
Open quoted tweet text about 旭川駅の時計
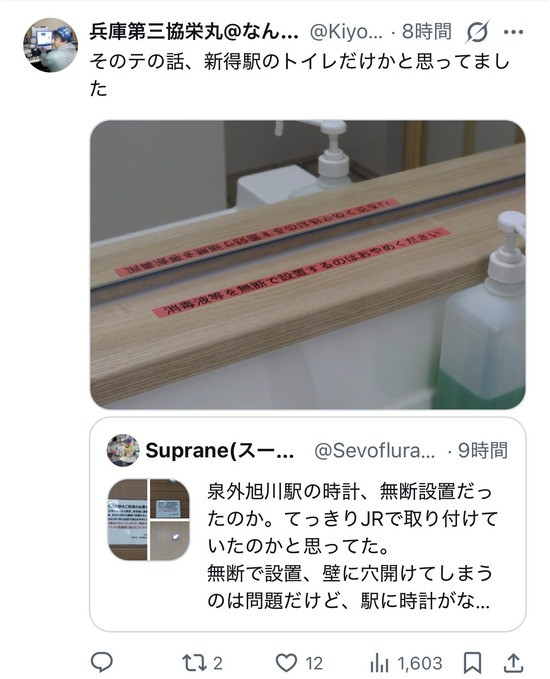pyautogui.click(x=350, y=546)
